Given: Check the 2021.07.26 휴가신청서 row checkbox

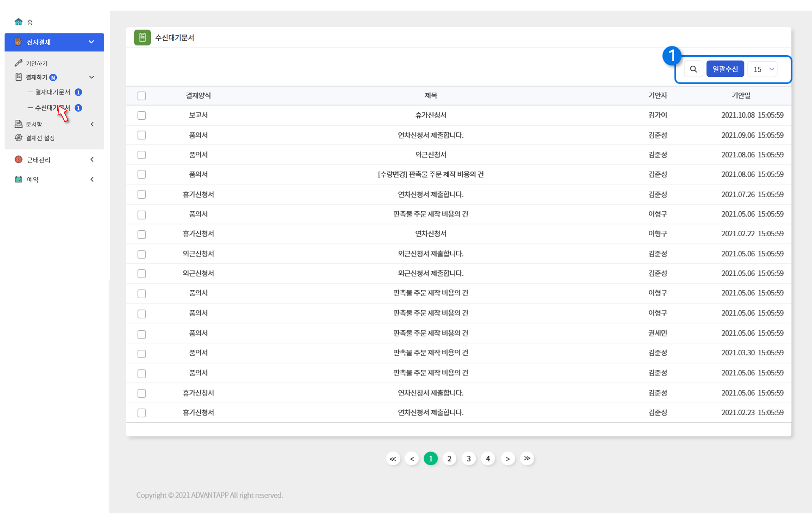Looking at the screenshot, I should point(142,194).
